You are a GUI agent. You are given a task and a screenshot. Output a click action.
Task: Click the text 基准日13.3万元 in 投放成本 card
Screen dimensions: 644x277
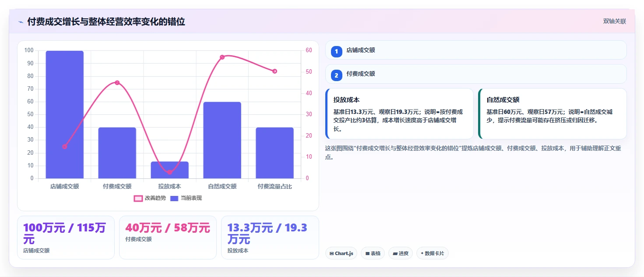[x=354, y=112]
